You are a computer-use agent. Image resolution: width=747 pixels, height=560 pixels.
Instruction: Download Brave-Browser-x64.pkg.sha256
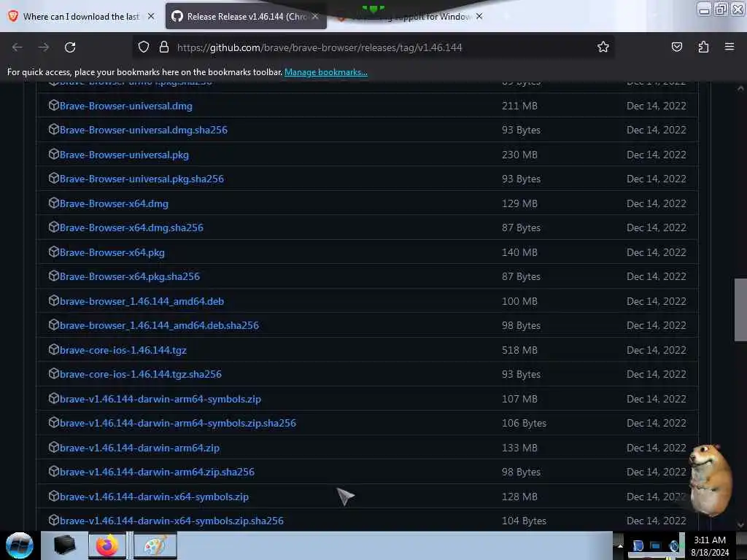(x=130, y=276)
